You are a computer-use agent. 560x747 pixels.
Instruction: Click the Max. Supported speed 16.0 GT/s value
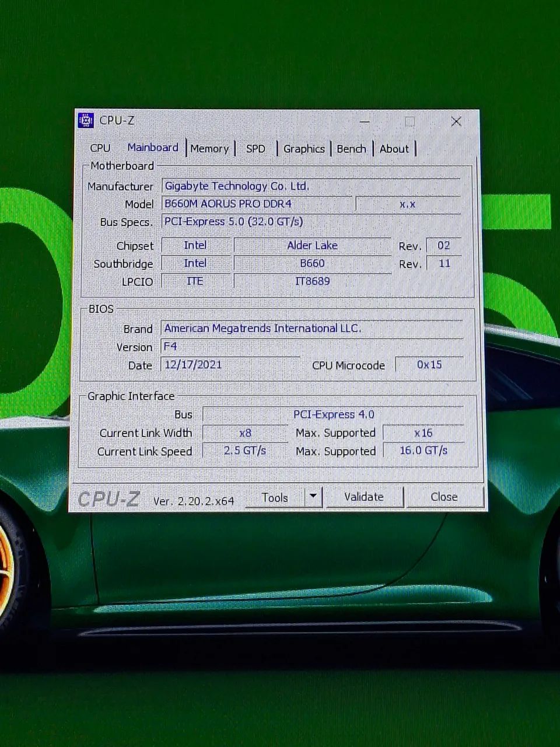click(423, 451)
